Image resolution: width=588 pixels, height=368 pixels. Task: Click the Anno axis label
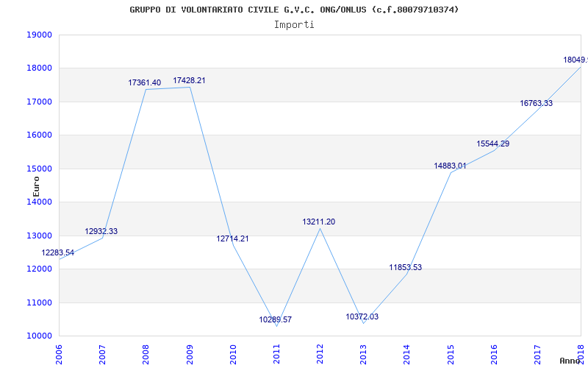[570, 361]
